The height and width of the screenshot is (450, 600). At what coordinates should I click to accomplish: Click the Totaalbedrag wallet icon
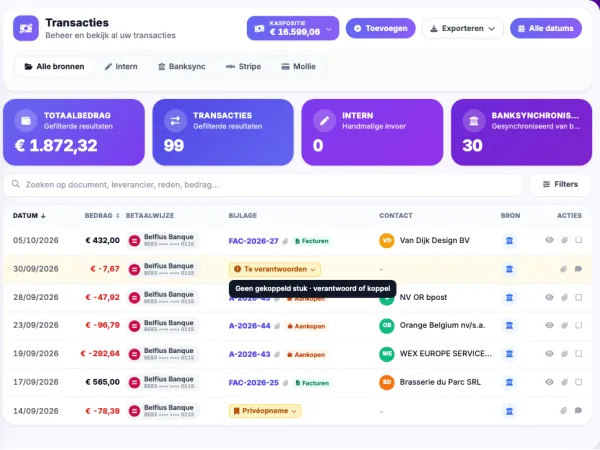click(26, 121)
